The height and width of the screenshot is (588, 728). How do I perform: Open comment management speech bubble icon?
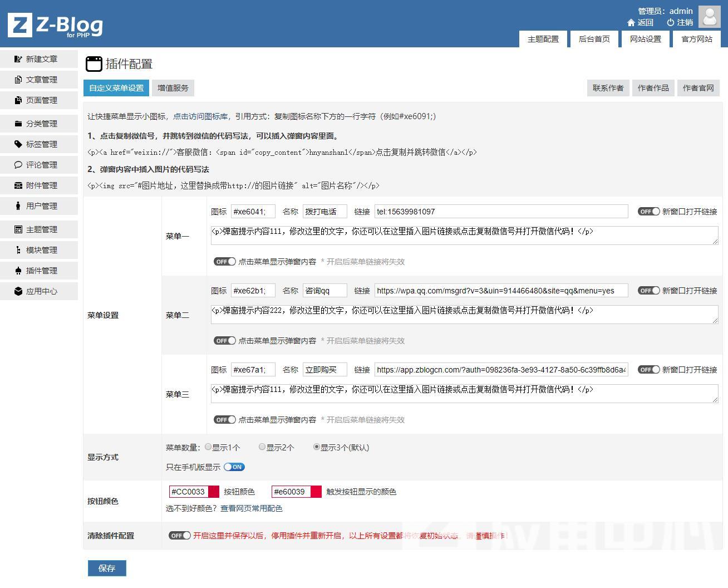coord(18,165)
